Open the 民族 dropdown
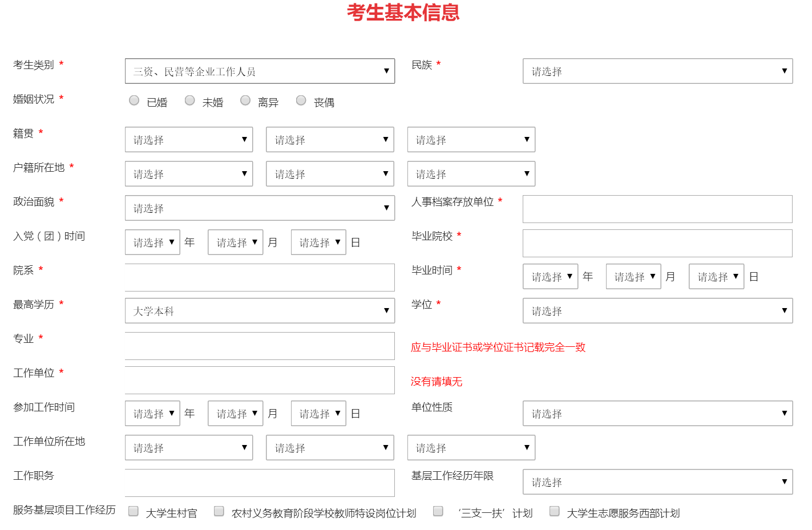 coord(657,71)
